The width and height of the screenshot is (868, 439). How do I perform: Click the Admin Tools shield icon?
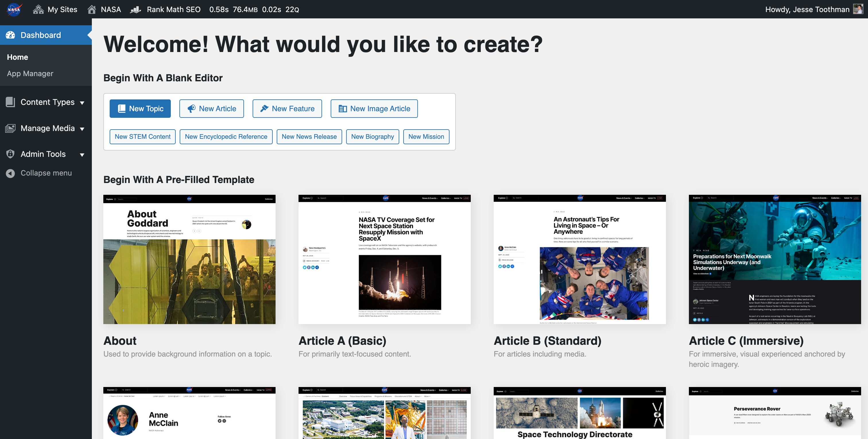pos(10,154)
